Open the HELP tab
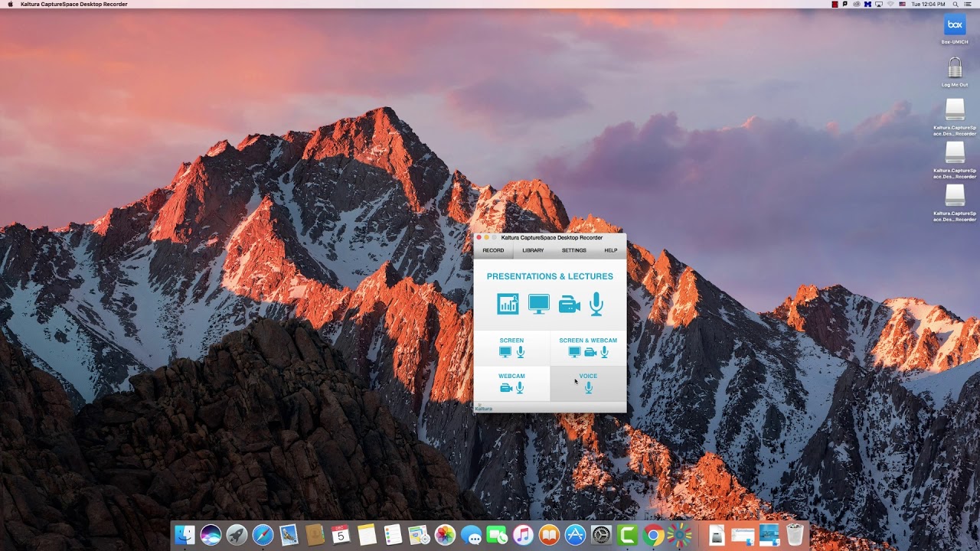The height and width of the screenshot is (551, 980). pyautogui.click(x=610, y=250)
